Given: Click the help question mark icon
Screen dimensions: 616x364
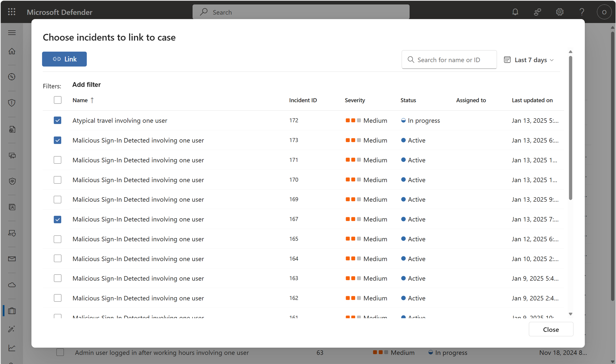Looking at the screenshot, I should pos(582,12).
